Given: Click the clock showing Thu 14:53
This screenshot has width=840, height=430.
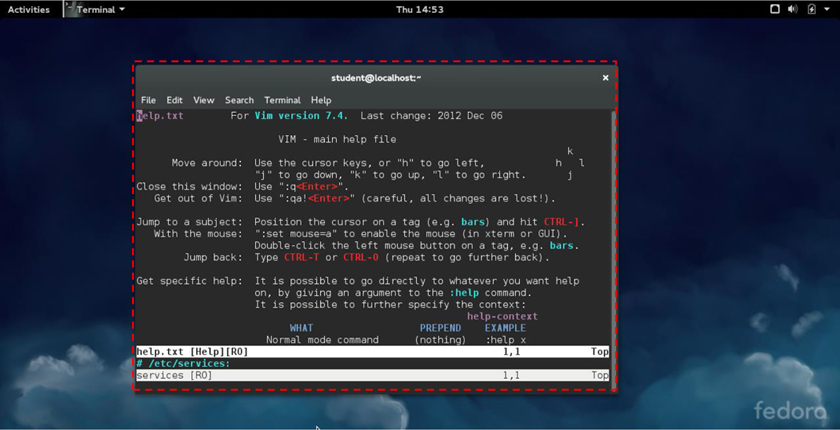Looking at the screenshot, I should pyautogui.click(x=420, y=9).
